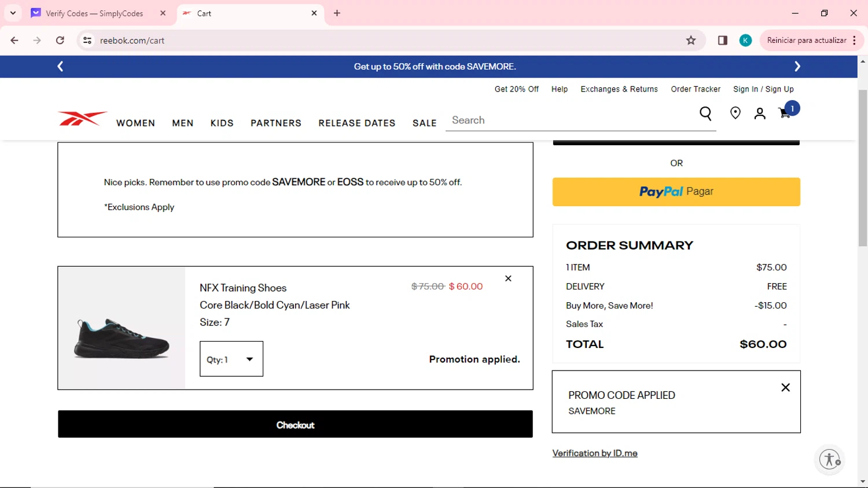Open the tab search dropdown
The height and width of the screenshot is (488, 868).
[13, 13]
